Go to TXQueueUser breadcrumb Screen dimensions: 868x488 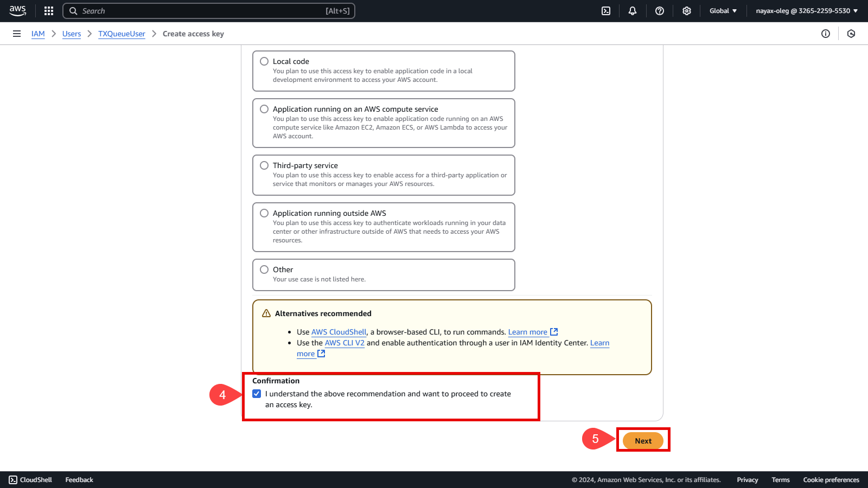coord(122,34)
